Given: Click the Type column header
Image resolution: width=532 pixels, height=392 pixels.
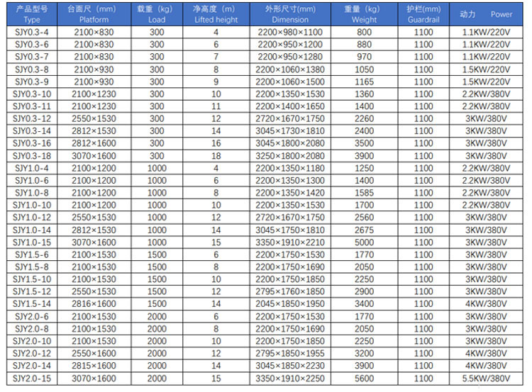Looking at the screenshot, I should coord(32,14).
